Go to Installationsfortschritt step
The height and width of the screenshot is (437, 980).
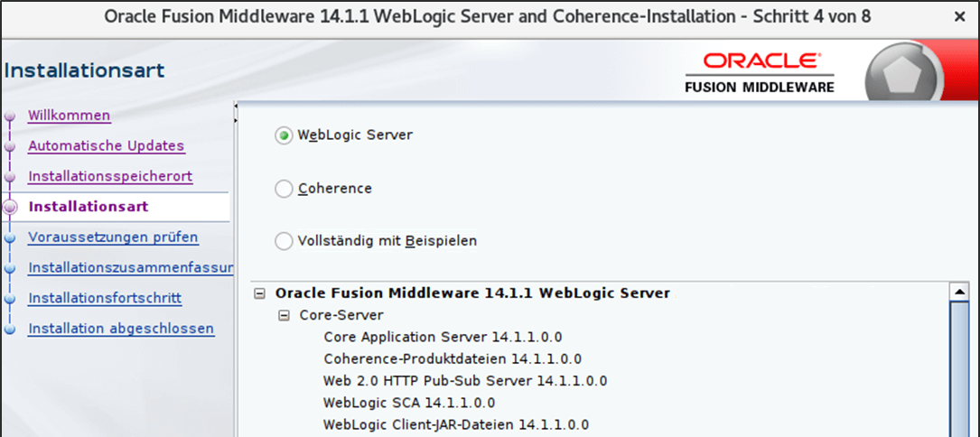[105, 299]
